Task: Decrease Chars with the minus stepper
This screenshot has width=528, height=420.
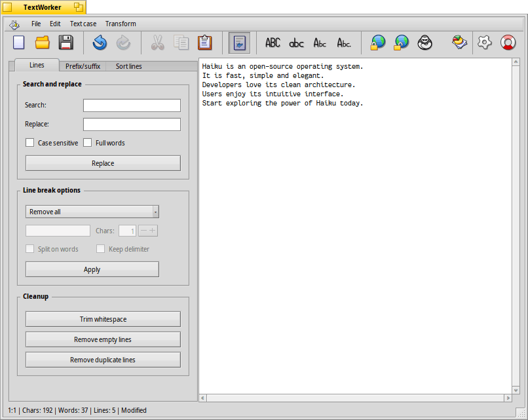Action: tap(143, 231)
